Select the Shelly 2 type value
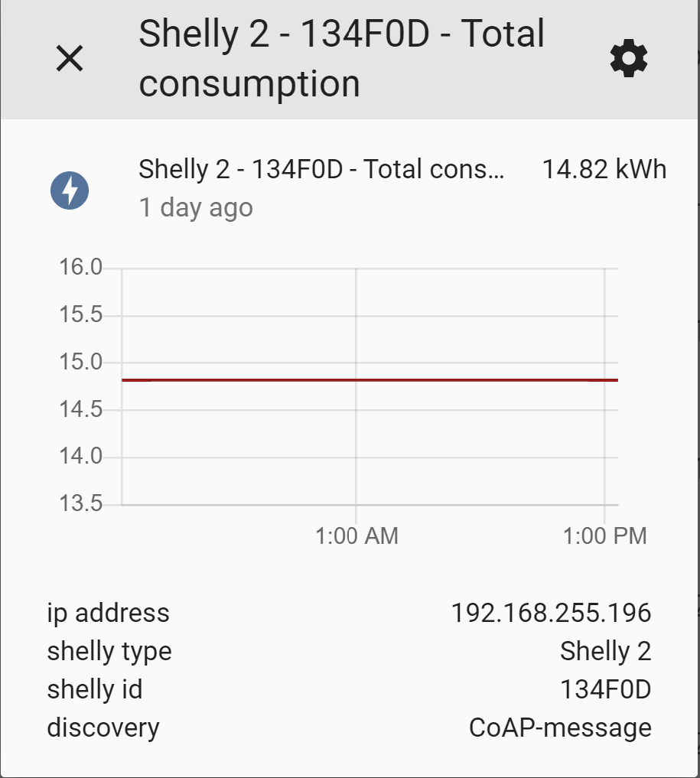 coord(605,652)
